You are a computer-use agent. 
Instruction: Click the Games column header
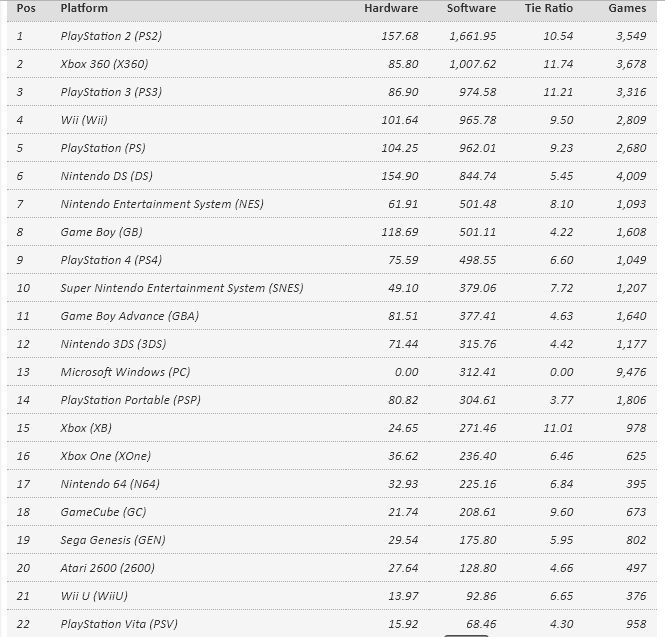(x=627, y=8)
